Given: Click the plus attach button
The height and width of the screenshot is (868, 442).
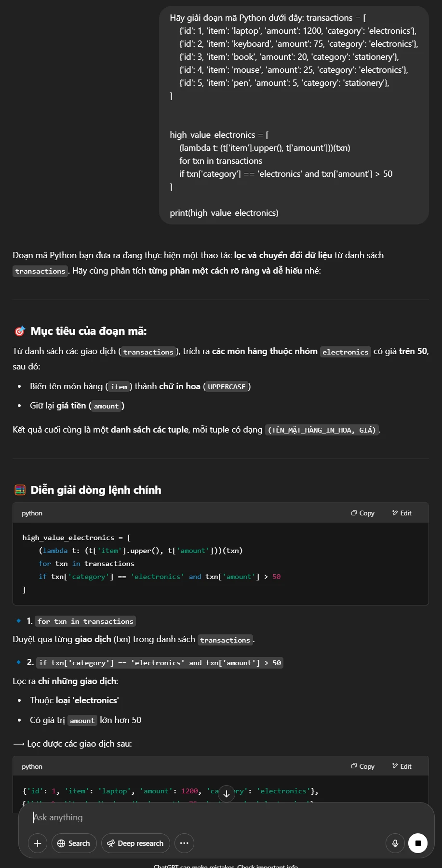Looking at the screenshot, I should point(38,843).
